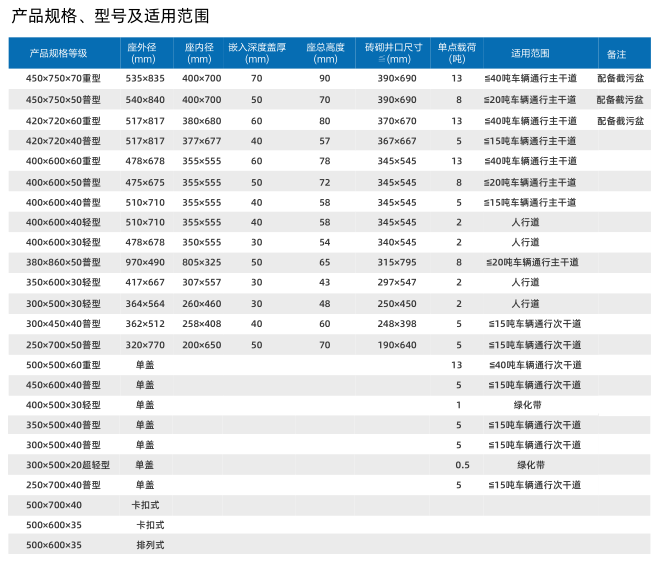Click the 备注 column header
661x581 pixels.
(617, 53)
